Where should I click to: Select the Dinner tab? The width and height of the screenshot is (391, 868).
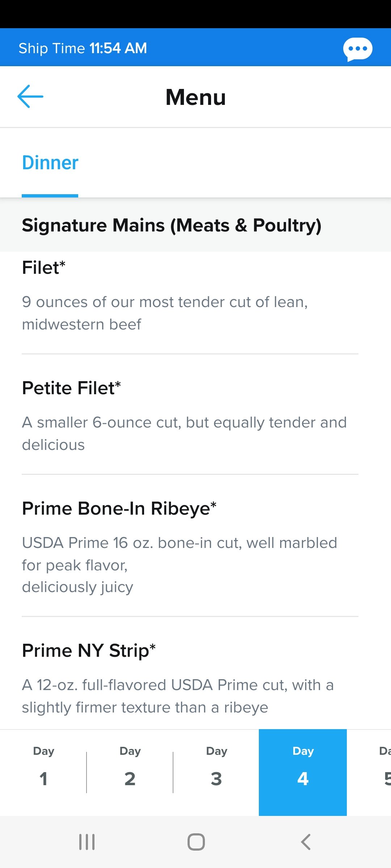[50, 163]
